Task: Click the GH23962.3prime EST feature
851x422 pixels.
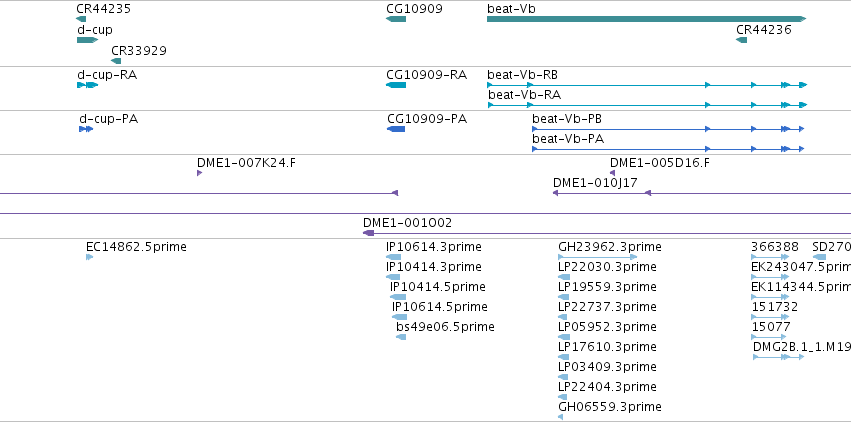Action: (598, 257)
